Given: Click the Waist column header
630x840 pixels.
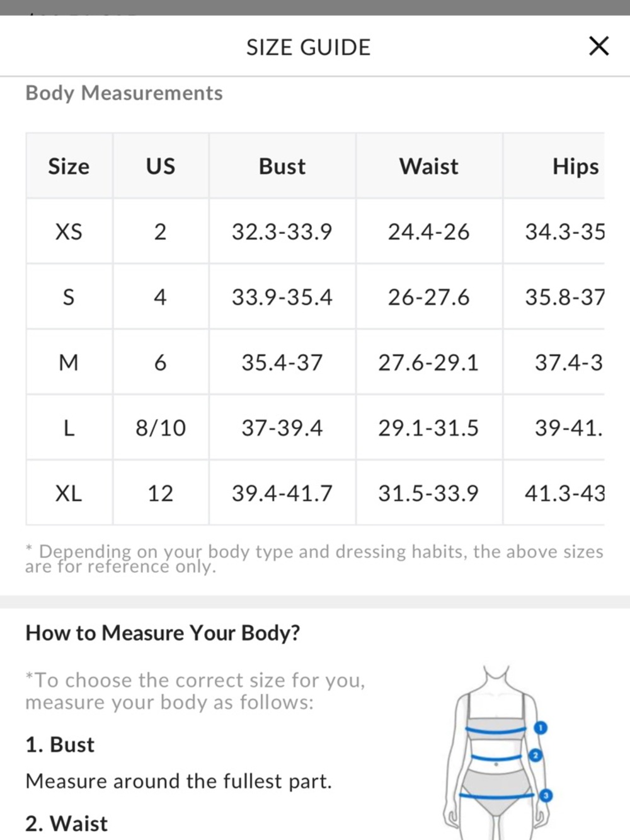Looking at the screenshot, I should [x=429, y=166].
